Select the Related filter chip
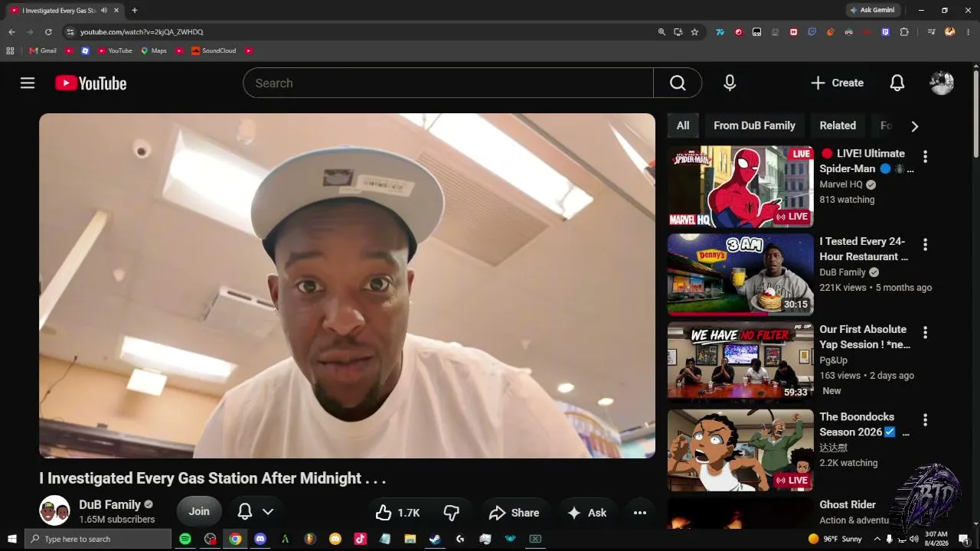The width and height of the screenshot is (980, 551). (838, 126)
